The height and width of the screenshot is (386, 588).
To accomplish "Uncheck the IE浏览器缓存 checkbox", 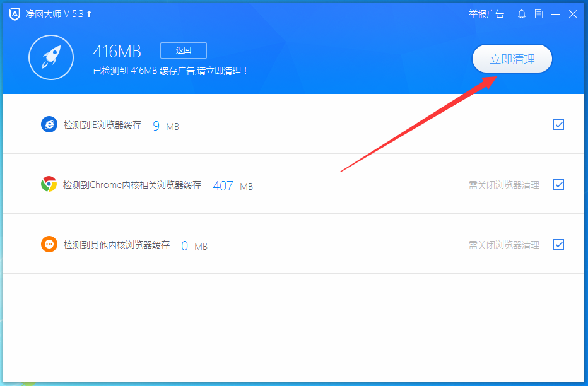I will point(558,124).
